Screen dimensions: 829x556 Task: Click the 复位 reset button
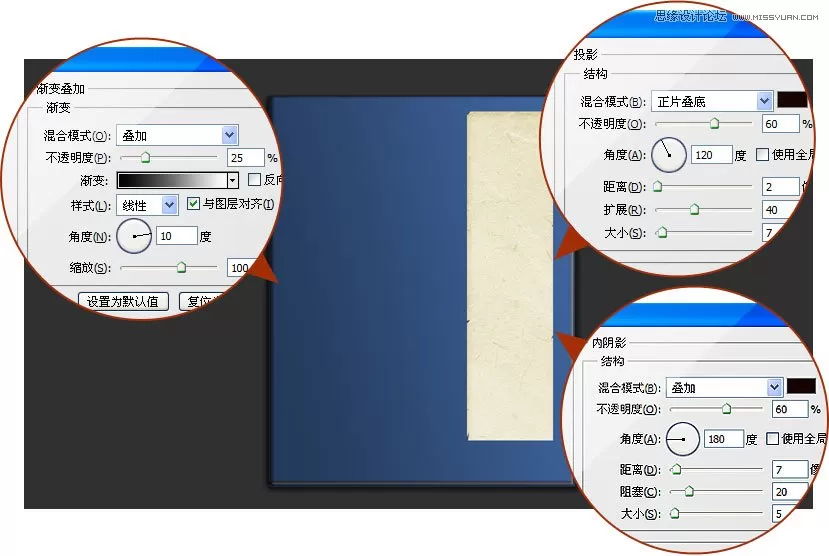(200, 302)
